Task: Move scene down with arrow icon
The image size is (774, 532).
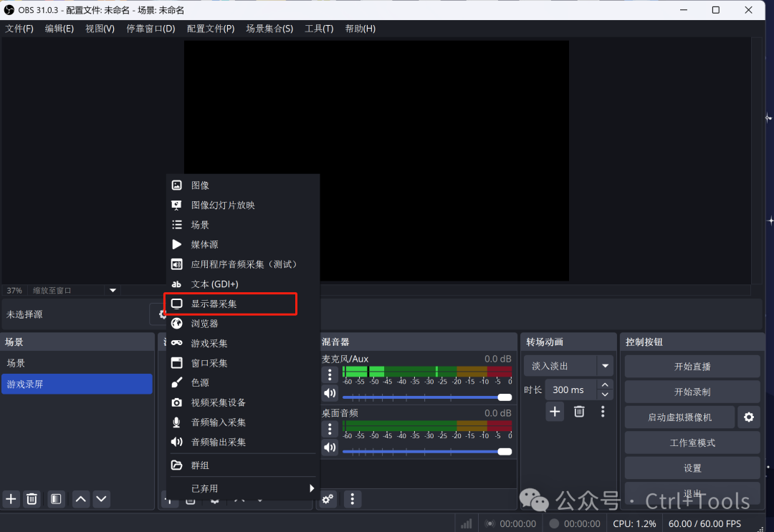Action: point(101,499)
